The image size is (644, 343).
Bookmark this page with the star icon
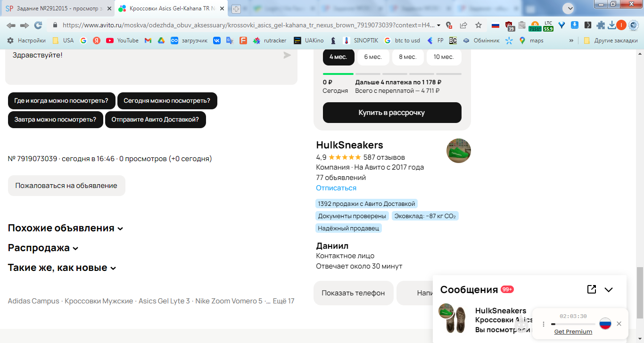pos(479,25)
